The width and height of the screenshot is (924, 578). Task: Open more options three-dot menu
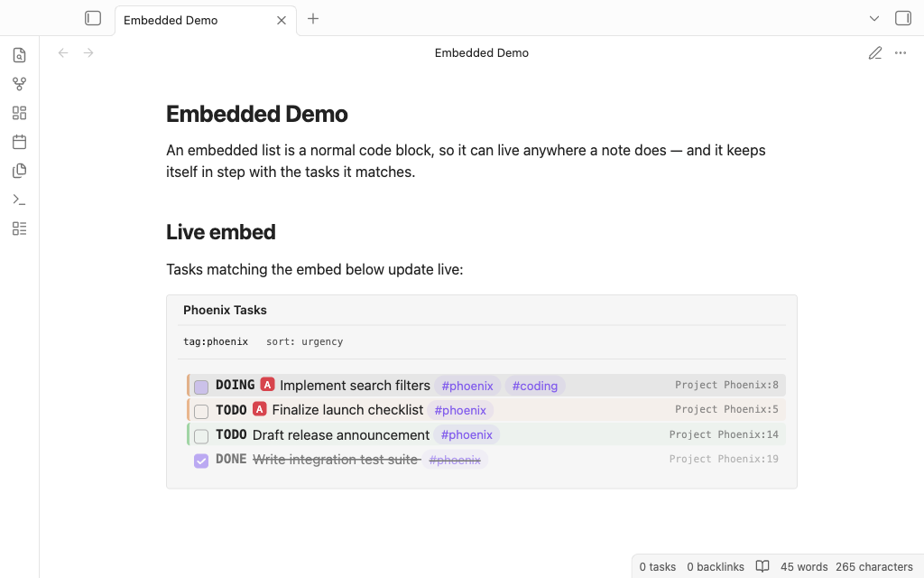pos(901,53)
